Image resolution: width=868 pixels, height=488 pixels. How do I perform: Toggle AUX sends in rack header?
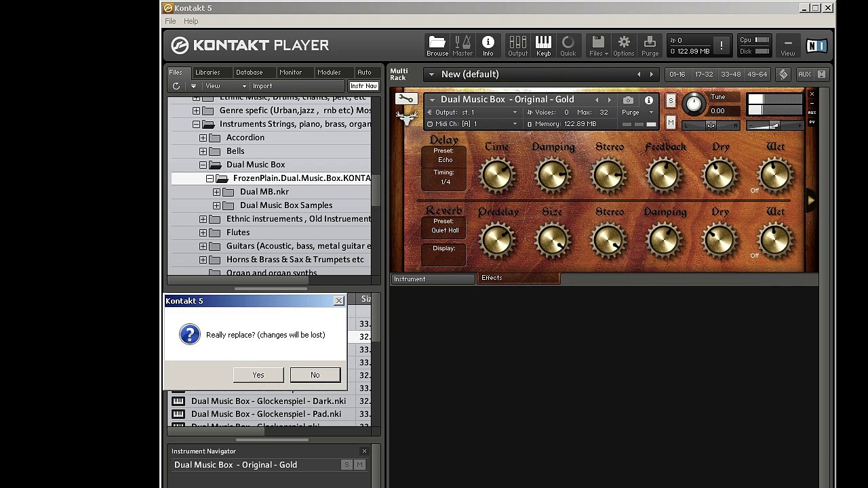click(x=804, y=74)
